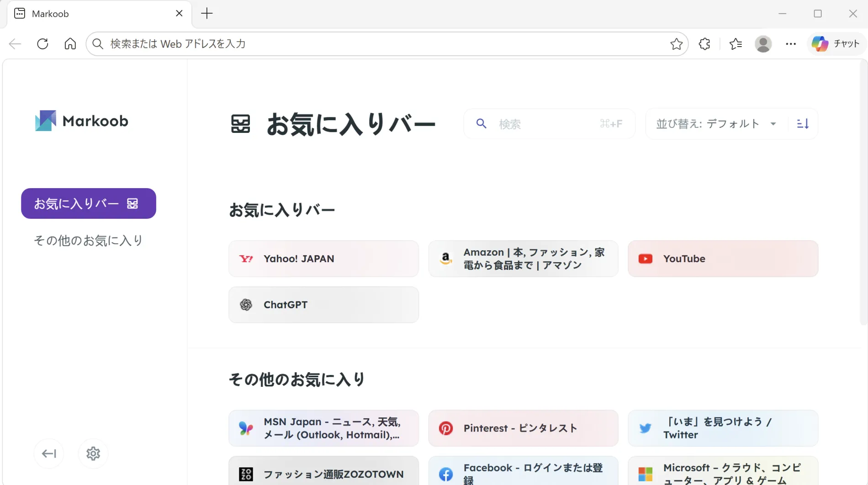
Task: Click the address bar search field
Action: point(387,44)
